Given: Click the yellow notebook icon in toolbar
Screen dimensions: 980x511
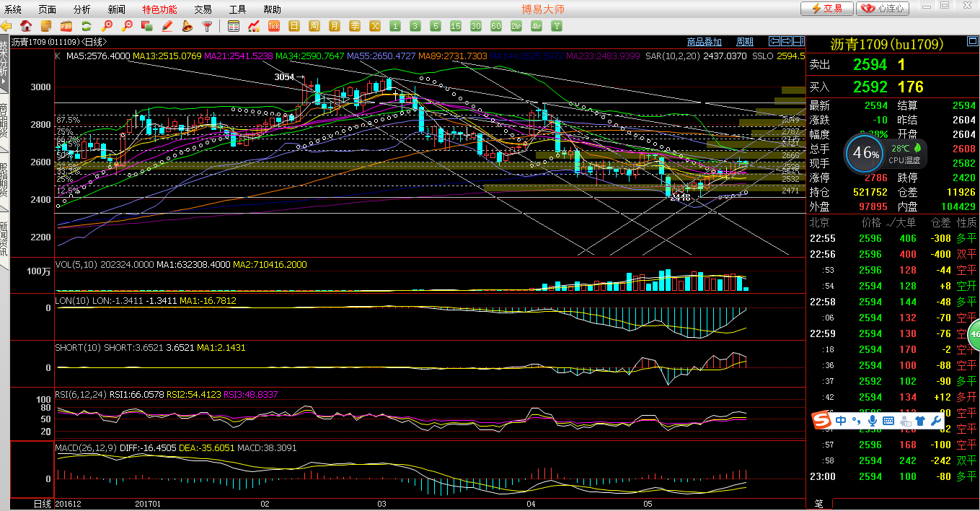Looking at the screenshot, I should tap(46, 26).
